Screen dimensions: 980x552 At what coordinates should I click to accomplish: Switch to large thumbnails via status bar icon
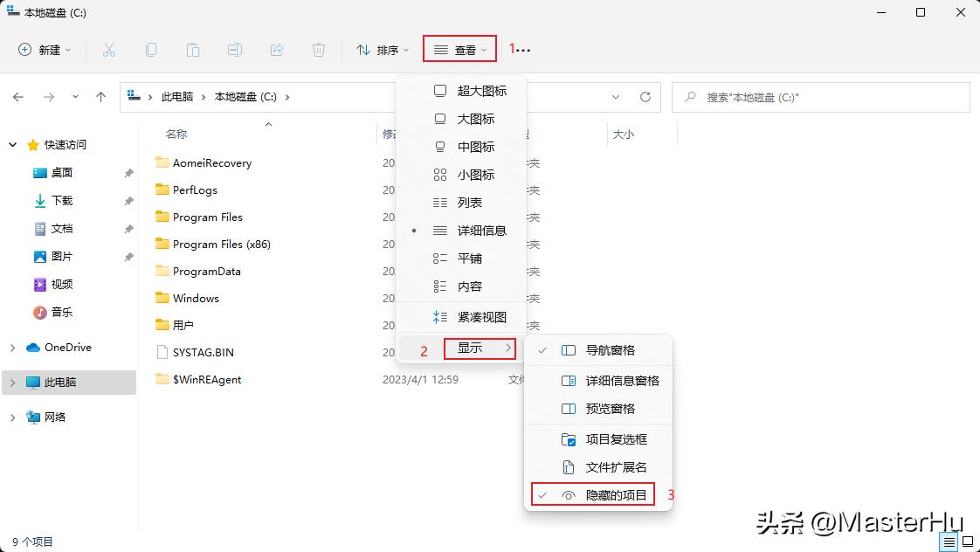coord(970,542)
